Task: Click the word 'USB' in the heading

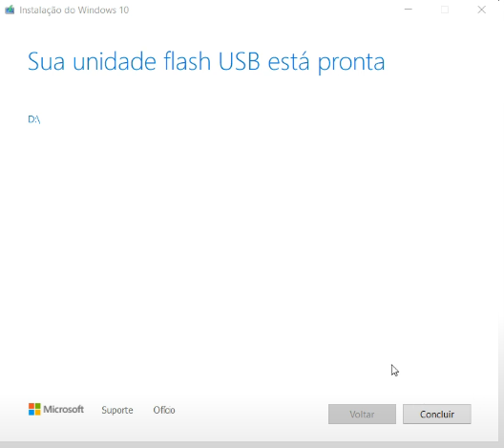Action: [239, 61]
